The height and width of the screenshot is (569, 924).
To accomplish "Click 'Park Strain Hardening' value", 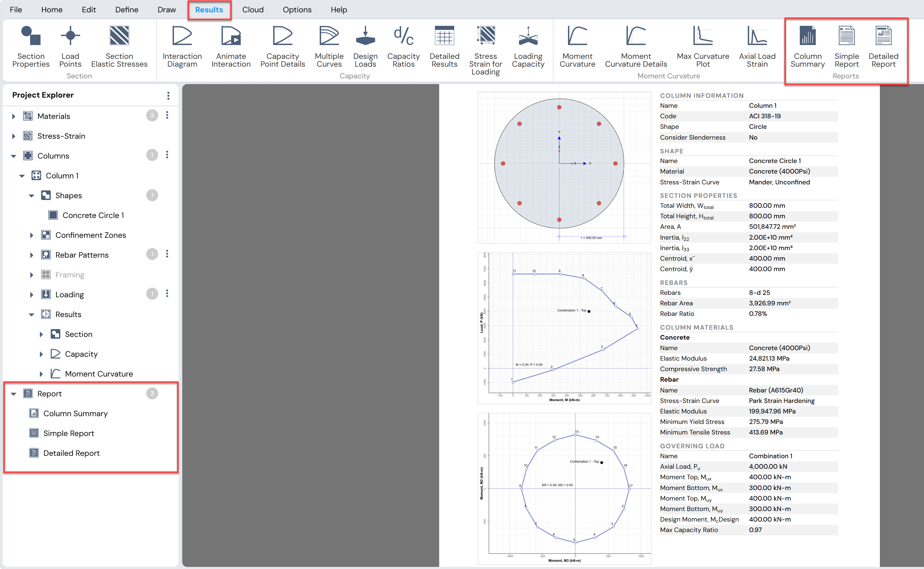I will tap(781, 401).
